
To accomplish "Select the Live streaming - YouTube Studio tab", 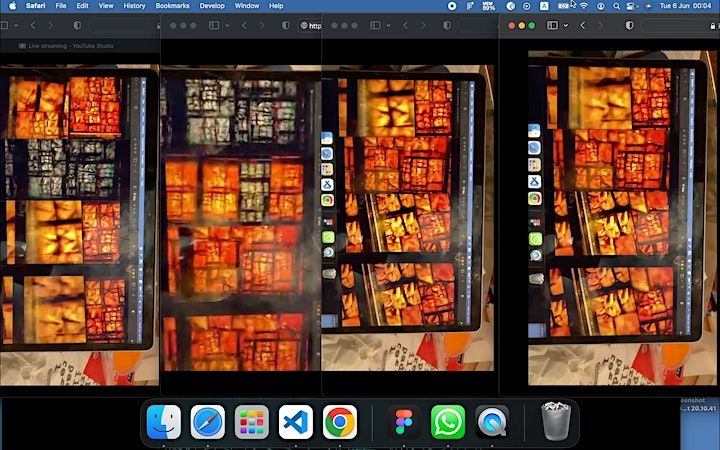I will tap(67, 46).
